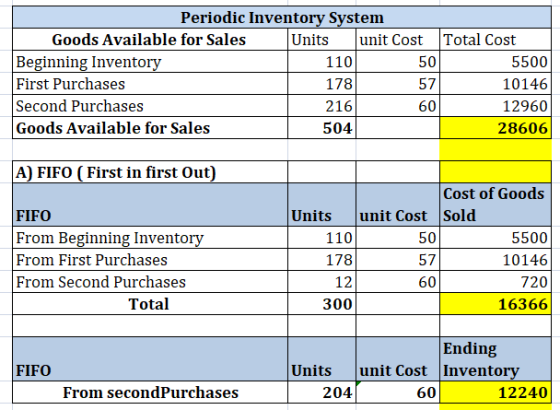Select the 'Total Cost' column header
This screenshot has width=560, height=410.
coord(495,40)
